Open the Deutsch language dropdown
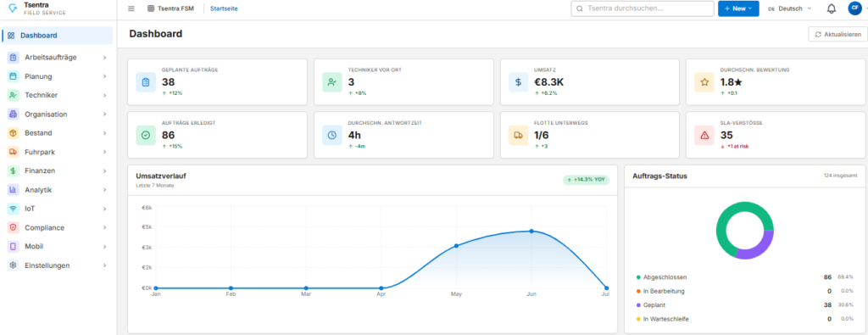 [790, 8]
